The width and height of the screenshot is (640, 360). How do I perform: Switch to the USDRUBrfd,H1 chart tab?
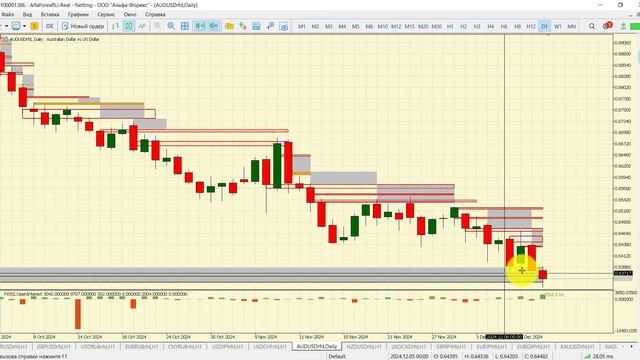coord(98,347)
